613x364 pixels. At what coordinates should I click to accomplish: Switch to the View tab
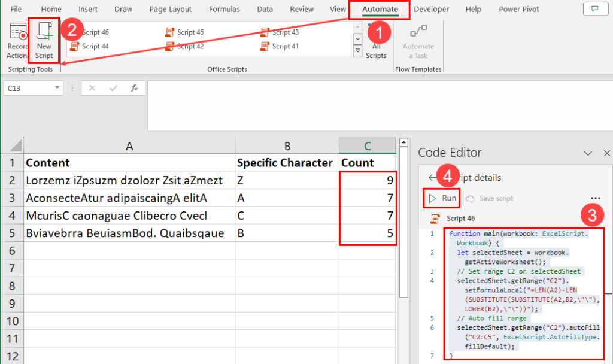338,9
